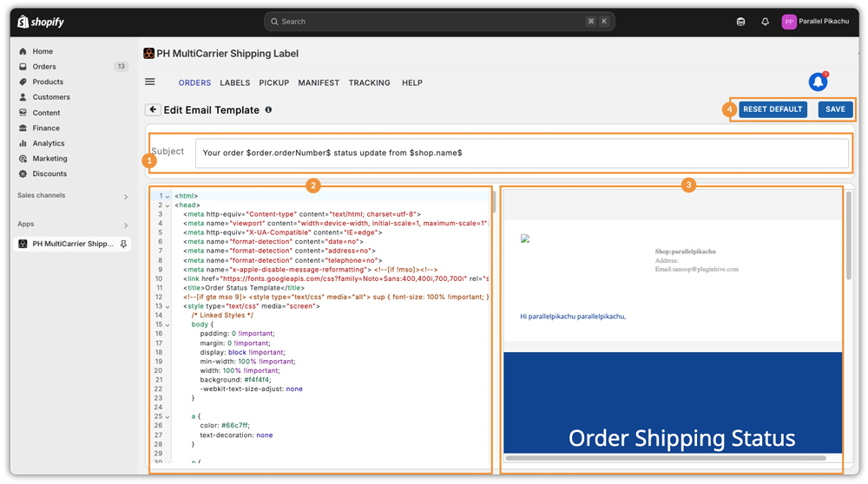Viewport: 868px width, 484px height.
Task: Open Analytics bar chart icon
Action: [x=23, y=143]
